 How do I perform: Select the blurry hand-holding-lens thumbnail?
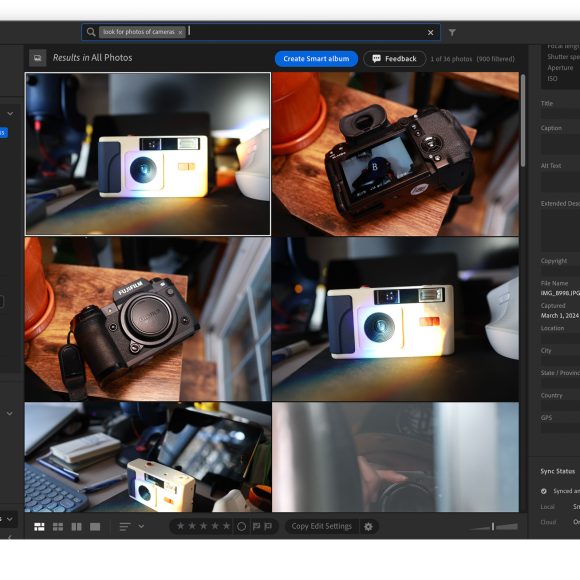click(395, 457)
